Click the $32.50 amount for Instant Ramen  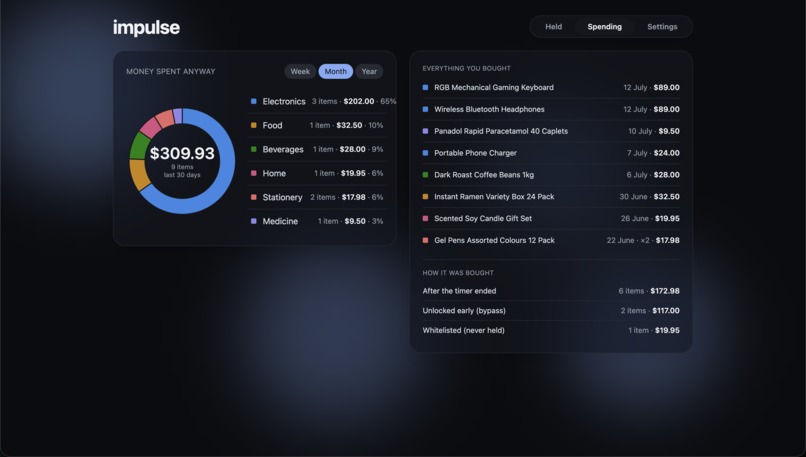[667, 197]
